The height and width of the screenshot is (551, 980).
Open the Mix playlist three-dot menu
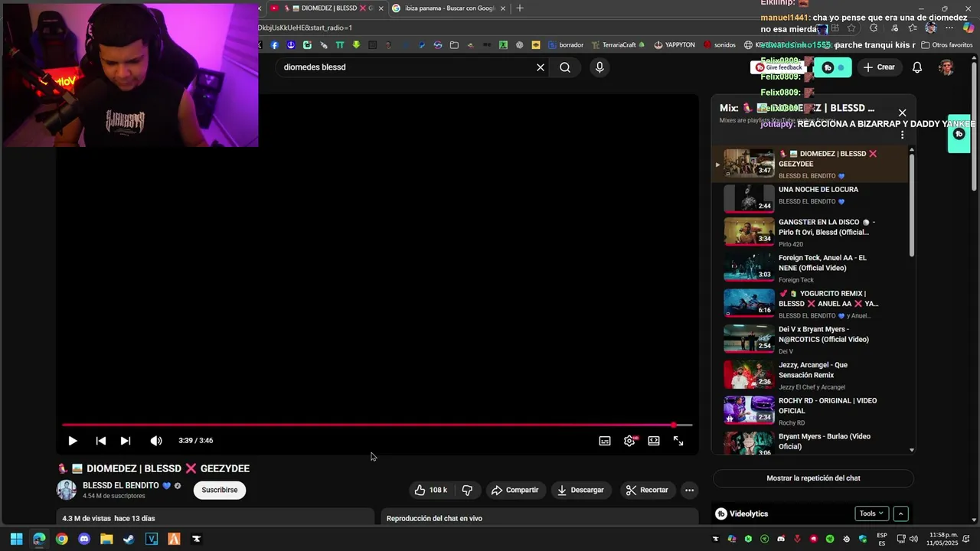point(902,135)
